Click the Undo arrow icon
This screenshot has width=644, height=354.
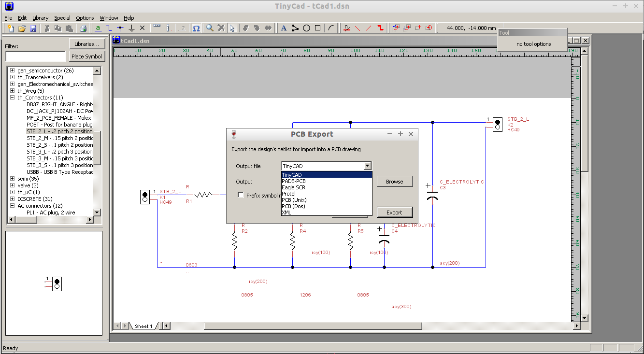click(245, 28)
